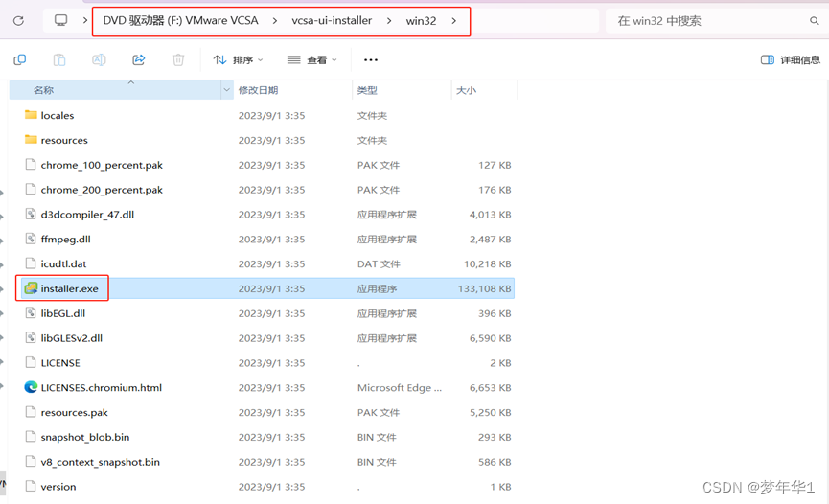Click the rename icon in the toolbar
829x504 pixels.
(x=99, y=59)
